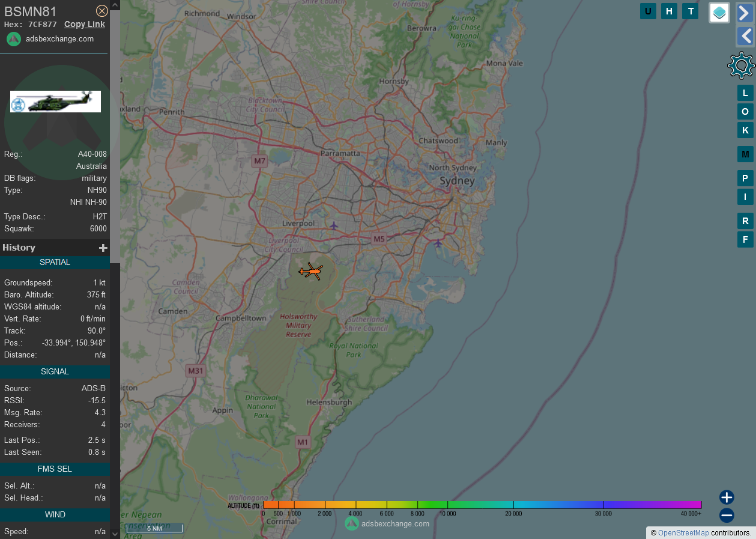
Task: Open the OpenStreetMap attribution link
Action: 683,533
